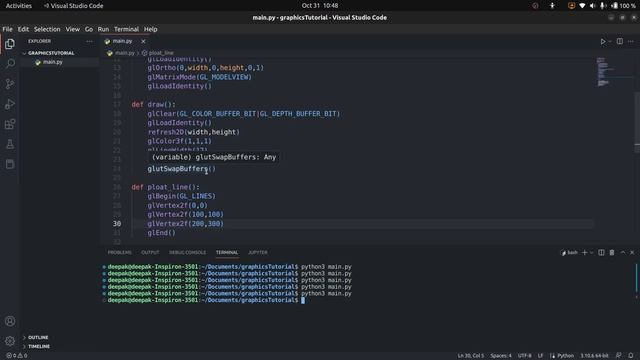
Task: Open the bash terminal label
Action: coord(570,253)
